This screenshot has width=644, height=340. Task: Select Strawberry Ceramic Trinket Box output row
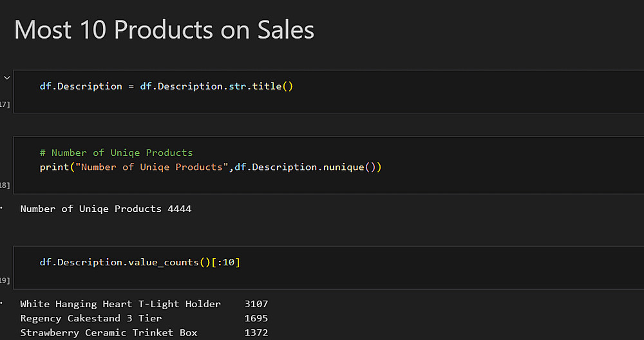[109, 332]
